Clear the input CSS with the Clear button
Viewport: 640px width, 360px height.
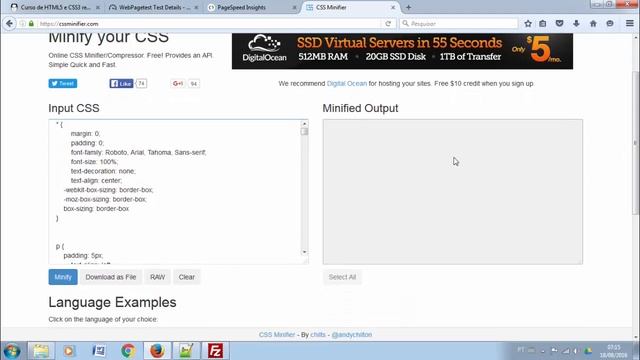187,277
